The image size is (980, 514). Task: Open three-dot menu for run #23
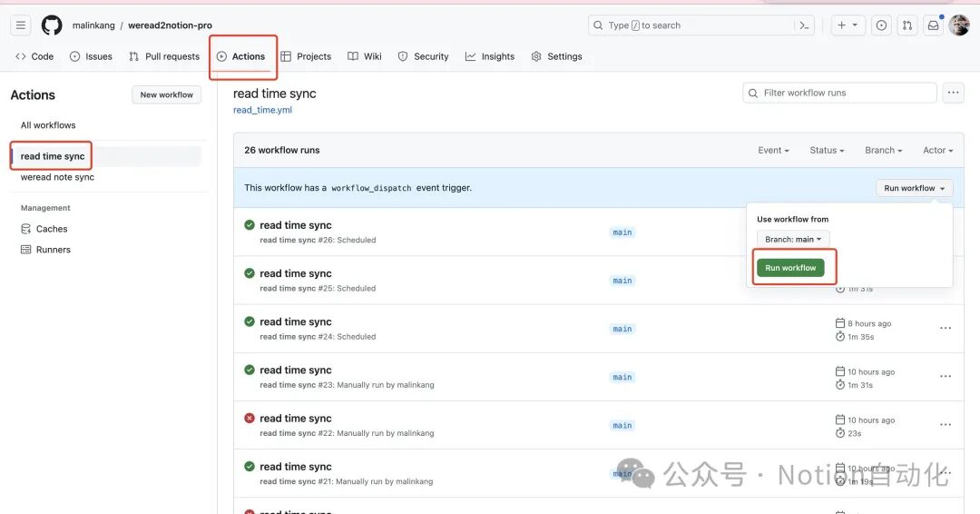946,377
